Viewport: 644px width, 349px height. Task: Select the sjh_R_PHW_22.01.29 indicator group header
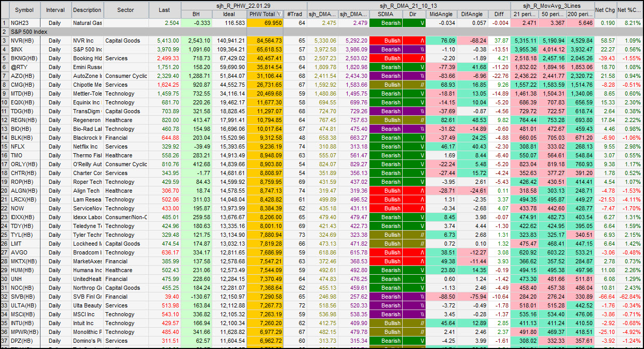(244, 6)
